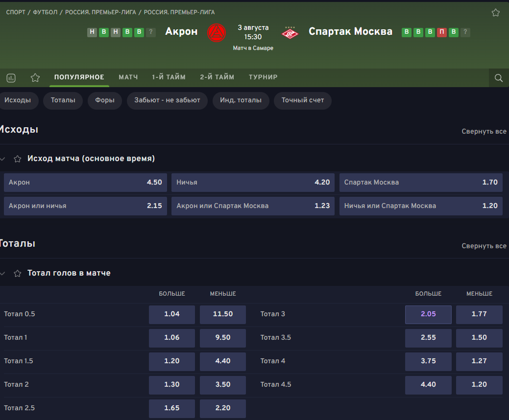
Task: Filter markets by Форы chip
Action: [x=105, y=100]
